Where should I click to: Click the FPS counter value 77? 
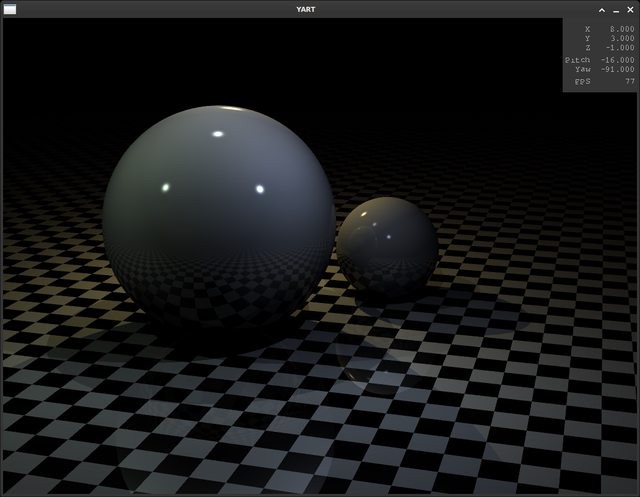(x=630, y=81)
